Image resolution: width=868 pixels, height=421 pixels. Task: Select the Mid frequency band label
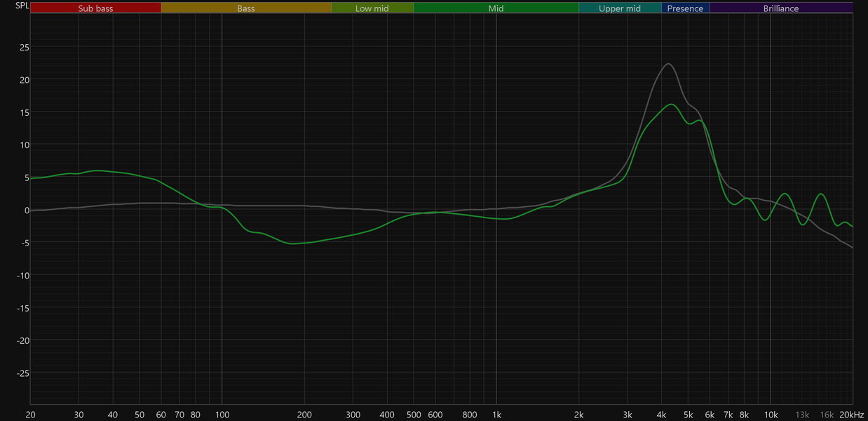tap(496, 8)
